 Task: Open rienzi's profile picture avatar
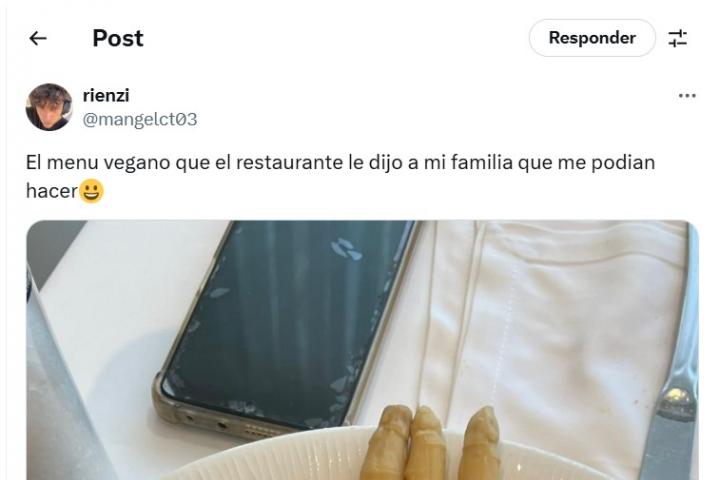coord(49,107)
